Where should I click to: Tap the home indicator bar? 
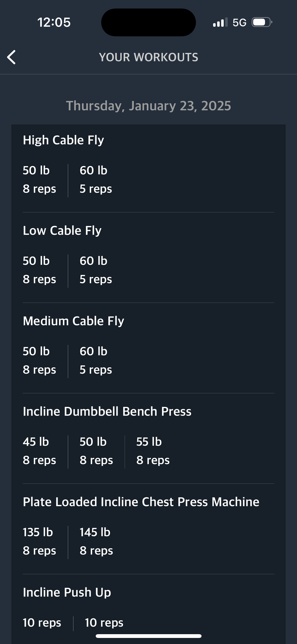149,636
